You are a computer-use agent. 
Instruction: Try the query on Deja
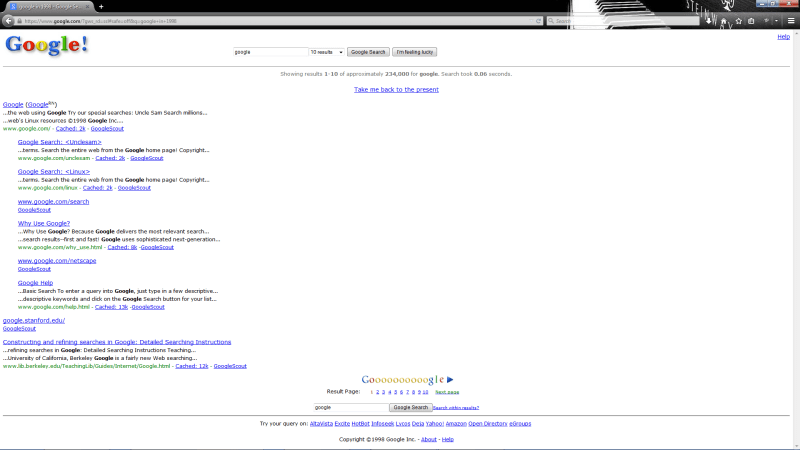coord(418,423)
